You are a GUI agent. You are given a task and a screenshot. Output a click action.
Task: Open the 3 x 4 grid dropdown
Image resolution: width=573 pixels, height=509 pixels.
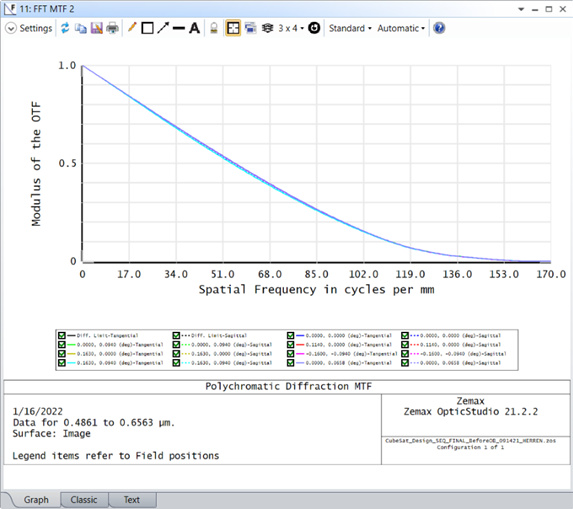click(291, 28)
